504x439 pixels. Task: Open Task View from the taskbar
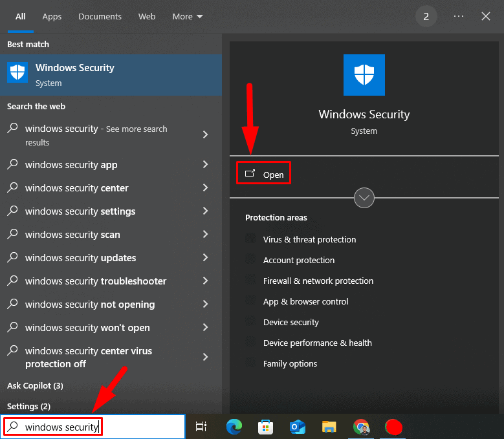[201, 427]
